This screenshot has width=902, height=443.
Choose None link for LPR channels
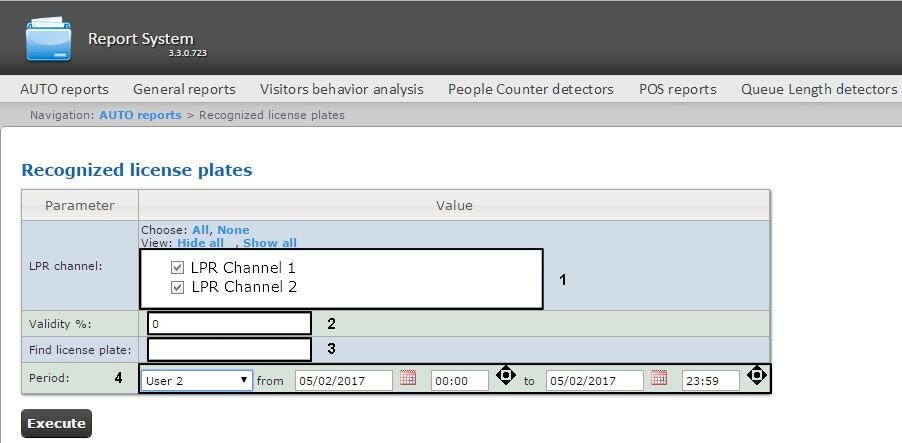tap(233, 230)
